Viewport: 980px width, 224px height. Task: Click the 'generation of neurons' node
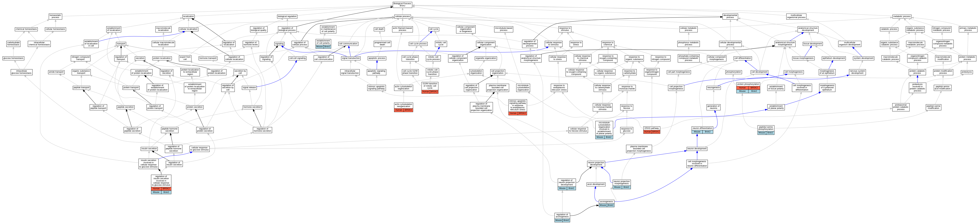click(714, 107)
